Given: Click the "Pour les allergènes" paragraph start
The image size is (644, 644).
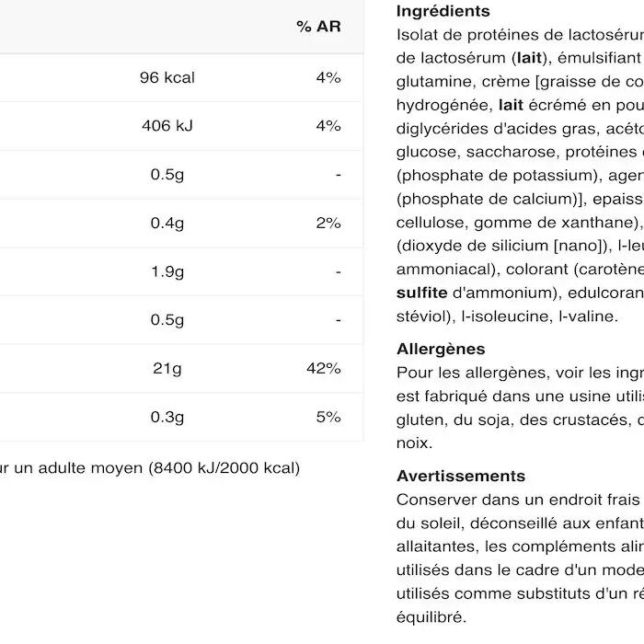Looking at the screenshot, I should 460,373.
